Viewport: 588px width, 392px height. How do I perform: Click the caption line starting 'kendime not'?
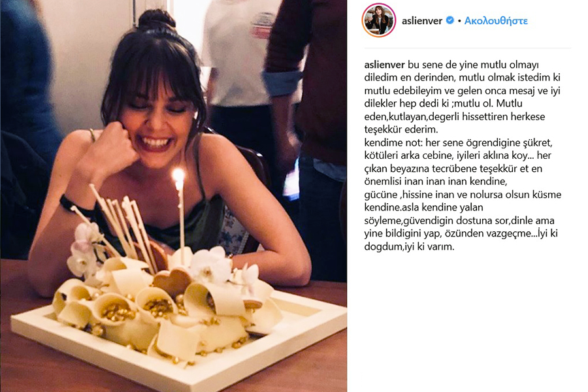[458, 142]
